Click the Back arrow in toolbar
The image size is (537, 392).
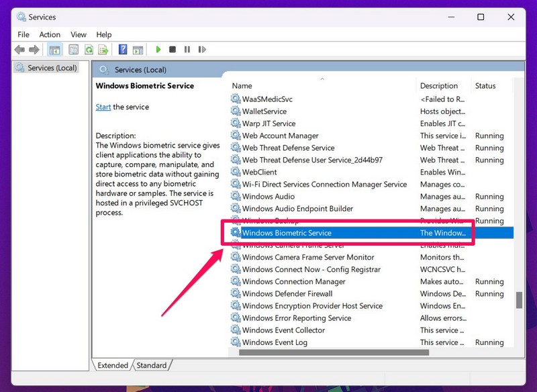click(19, 50)
